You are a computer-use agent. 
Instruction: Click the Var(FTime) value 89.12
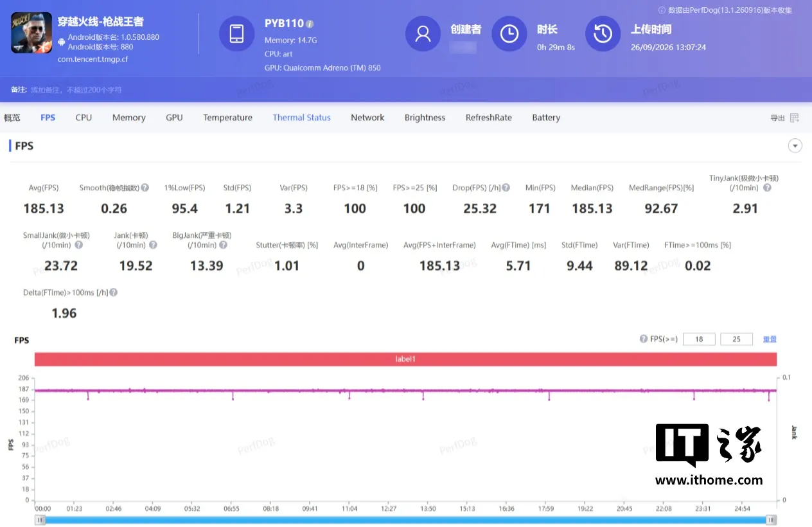pyautogui.click(x=631, y=265)
